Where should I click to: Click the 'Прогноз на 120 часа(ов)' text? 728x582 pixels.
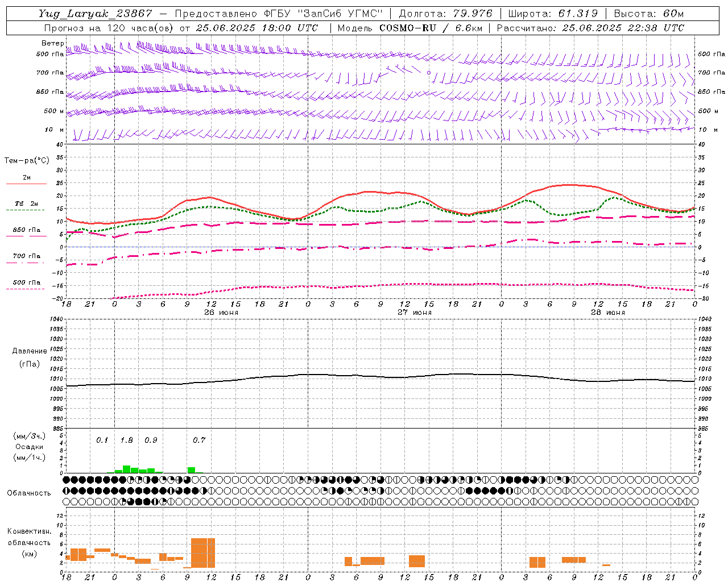tap(110, 28)
